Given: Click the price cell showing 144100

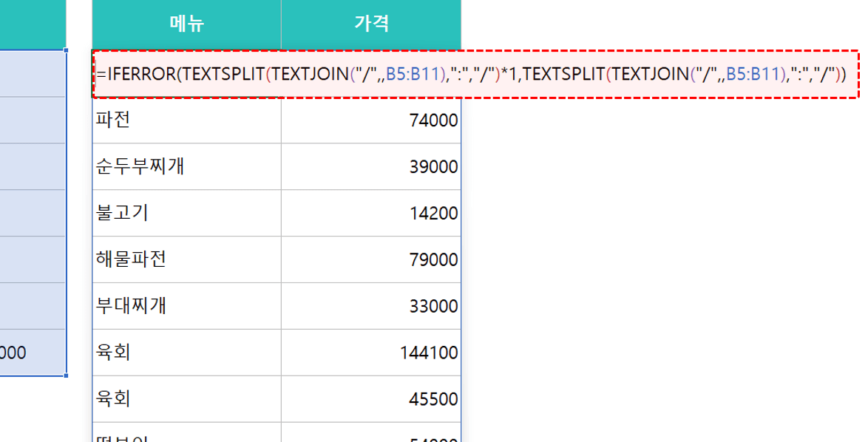Looking at the screenshot, I should tap(370, 353).
